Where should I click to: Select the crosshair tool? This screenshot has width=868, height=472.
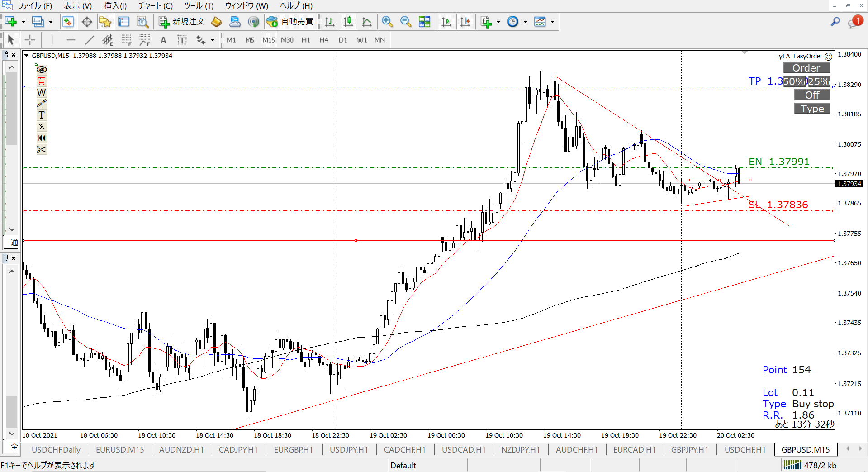[x=30, y=40]
